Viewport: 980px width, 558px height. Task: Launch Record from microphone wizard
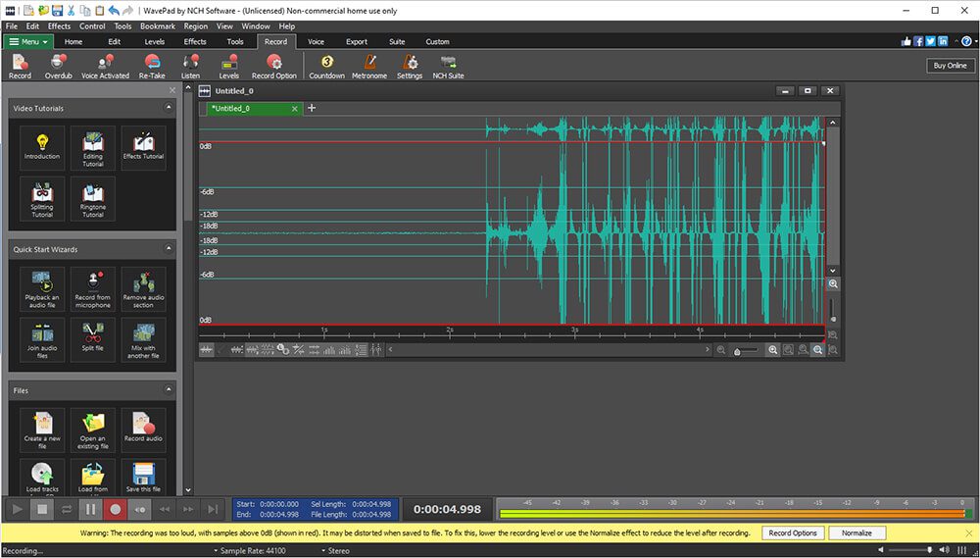coord(92,289)
